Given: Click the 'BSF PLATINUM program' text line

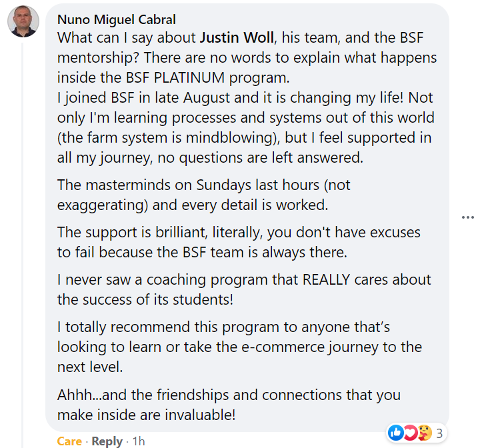Looking at the screenshot, I should [173, 77].
